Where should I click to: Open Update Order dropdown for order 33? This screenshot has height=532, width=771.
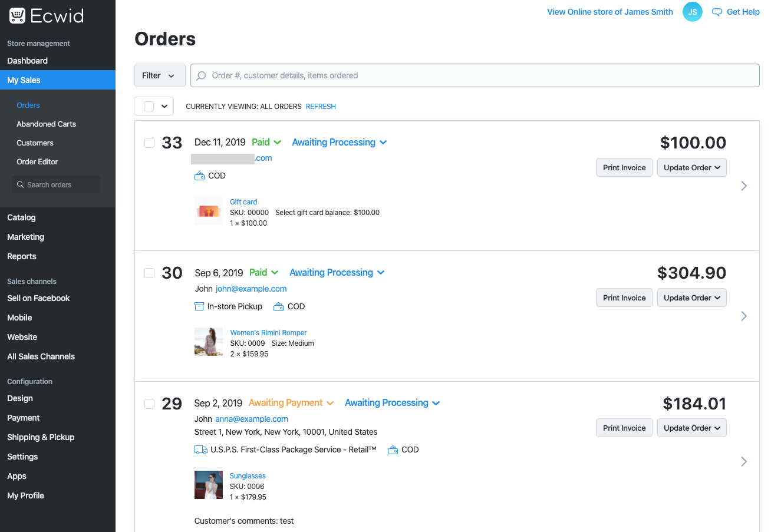tap(692, 167)
